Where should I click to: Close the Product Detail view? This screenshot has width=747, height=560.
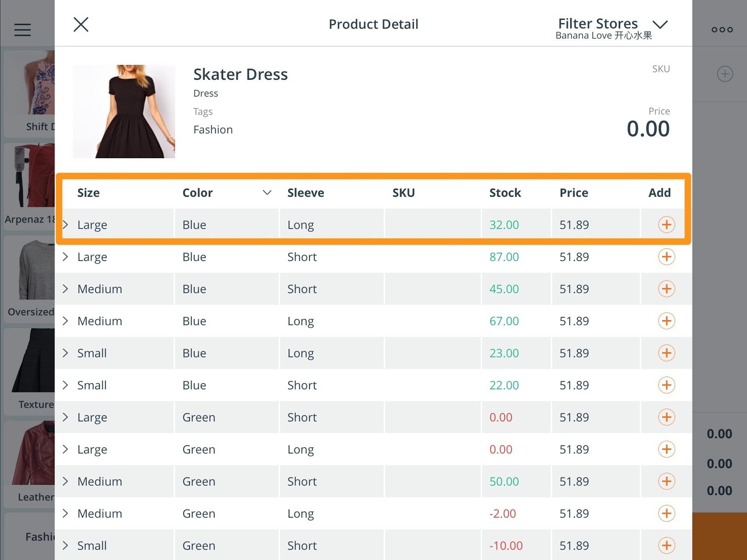[81, 24]
